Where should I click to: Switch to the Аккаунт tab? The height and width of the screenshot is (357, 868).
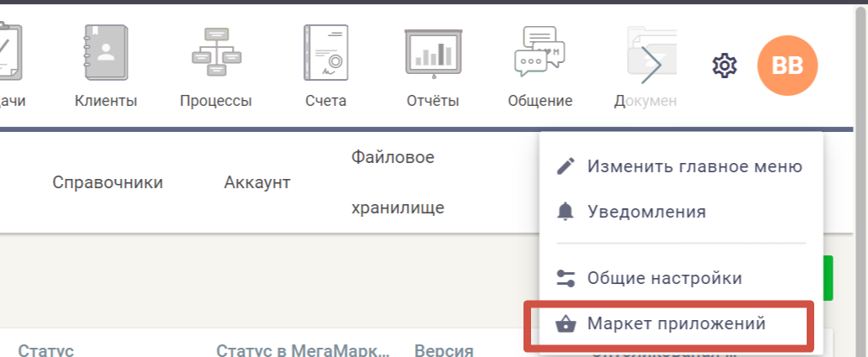[257, 183]
